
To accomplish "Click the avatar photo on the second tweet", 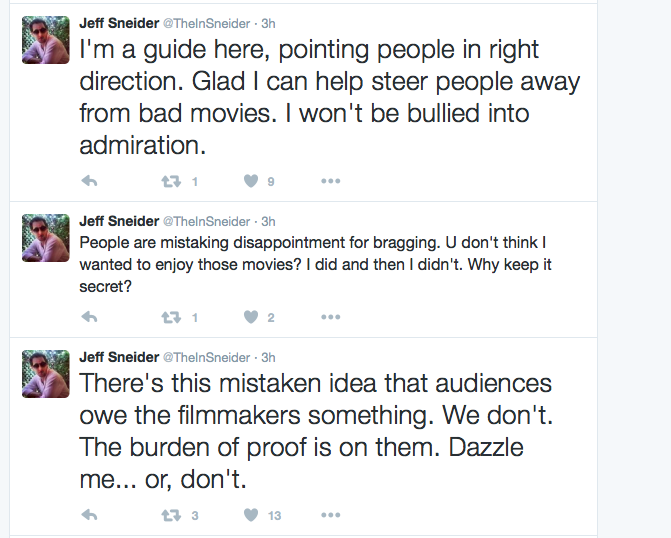I will [x=46, y=238].
